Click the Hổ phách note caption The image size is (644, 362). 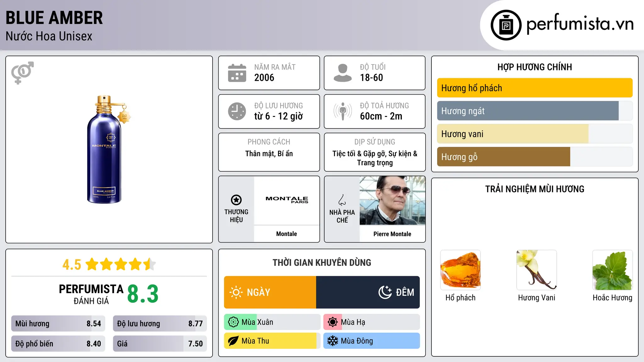tap(460, 298)
